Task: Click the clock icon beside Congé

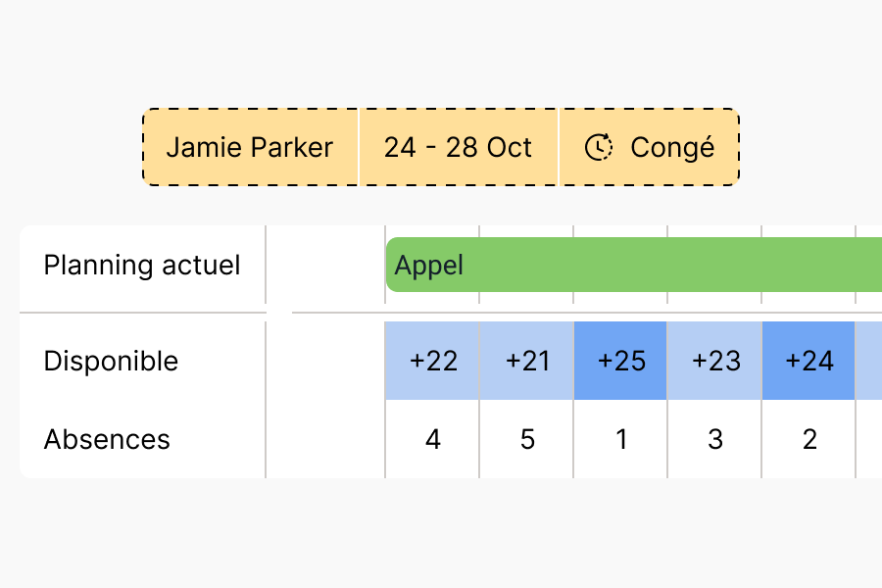Action: (599, 147)
